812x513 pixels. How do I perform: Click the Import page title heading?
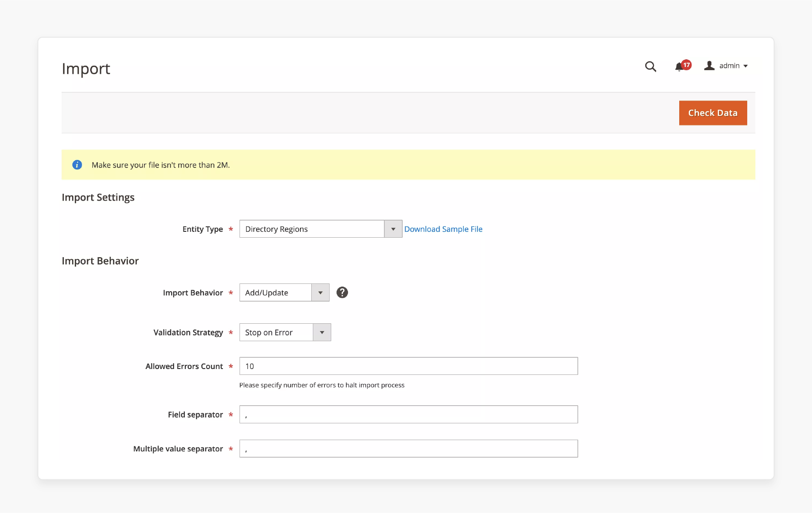click(x=86, y=69)
